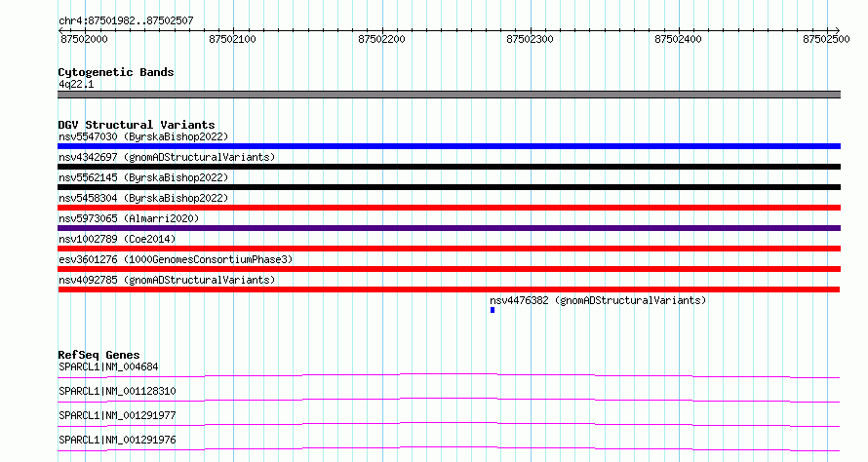
Task: Click the DGV Structural Variants track title
Action: coord(137,125)
